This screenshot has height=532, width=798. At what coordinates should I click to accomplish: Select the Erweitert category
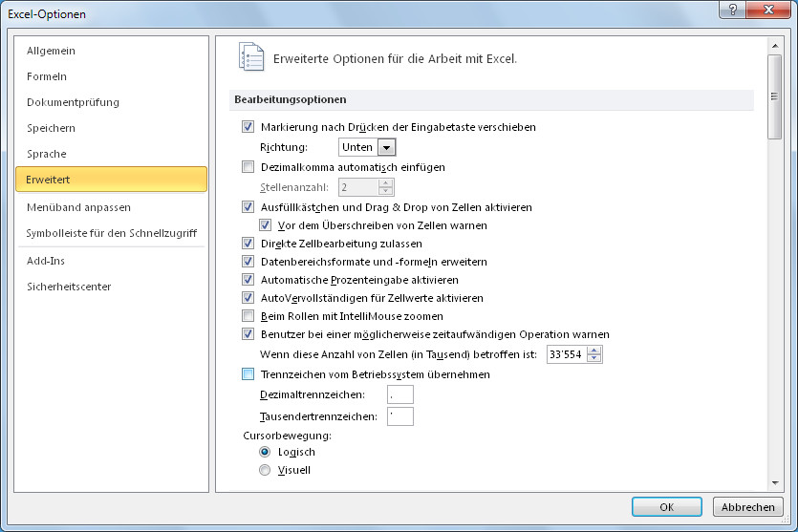coord(112,180)
